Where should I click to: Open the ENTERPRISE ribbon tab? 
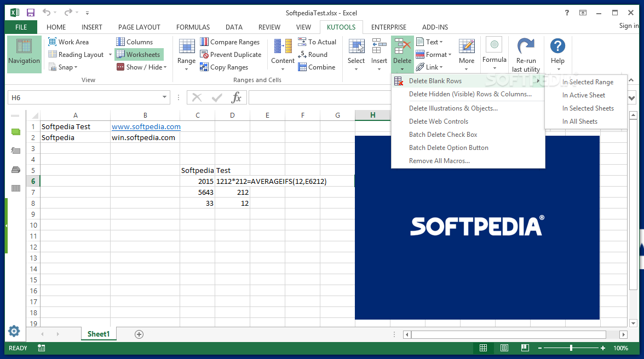pos(389,27)
